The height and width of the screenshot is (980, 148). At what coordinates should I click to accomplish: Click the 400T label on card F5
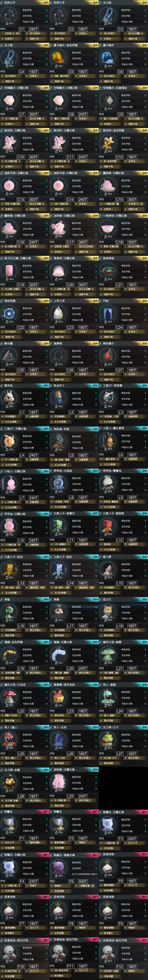83,881
